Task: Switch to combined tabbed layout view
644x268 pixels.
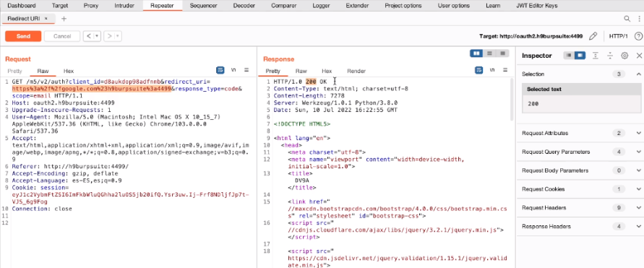Action: coord(502,53)
